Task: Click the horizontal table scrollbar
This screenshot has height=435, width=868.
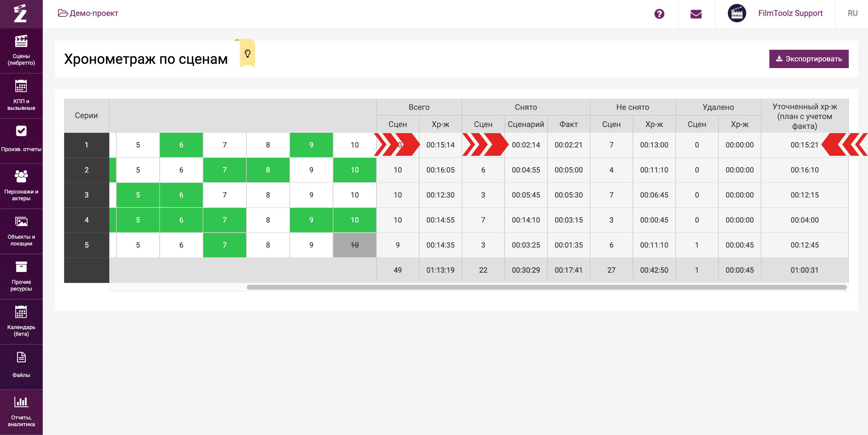Action: (546, 287)
